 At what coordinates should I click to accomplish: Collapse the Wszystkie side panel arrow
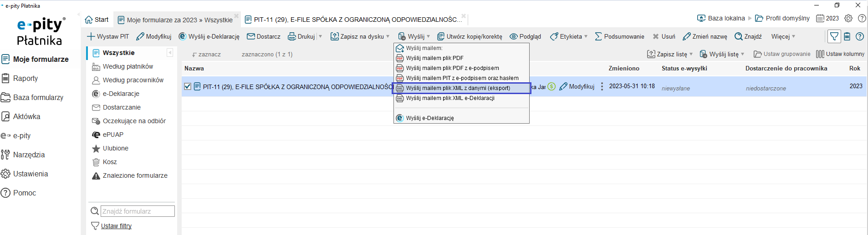[170, 53]
